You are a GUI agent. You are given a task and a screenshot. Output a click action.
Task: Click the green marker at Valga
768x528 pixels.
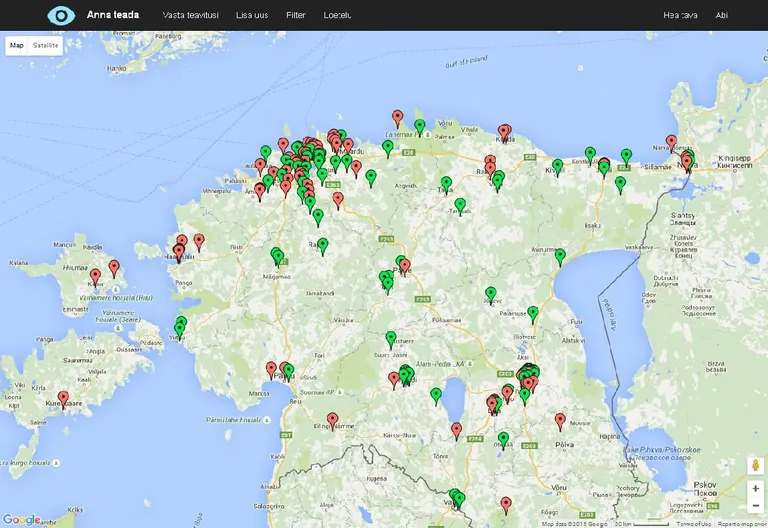point(459,500)
